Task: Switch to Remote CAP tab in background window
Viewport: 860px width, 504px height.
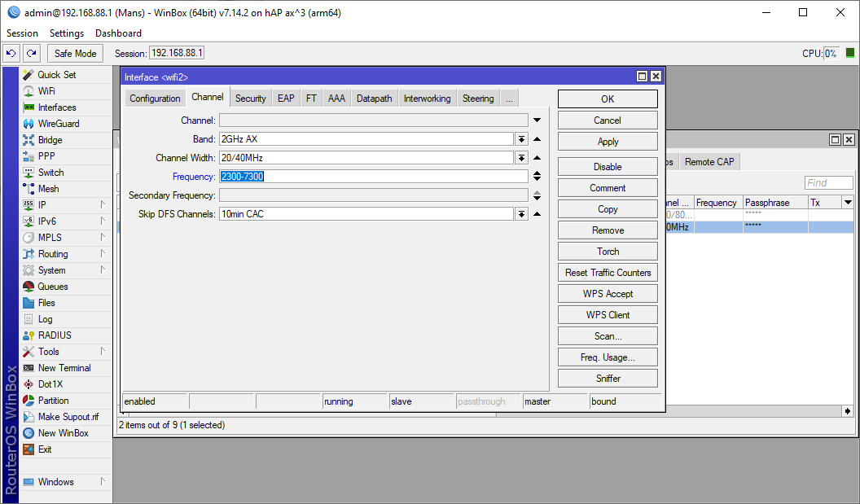Action: [x=709, y=162]
